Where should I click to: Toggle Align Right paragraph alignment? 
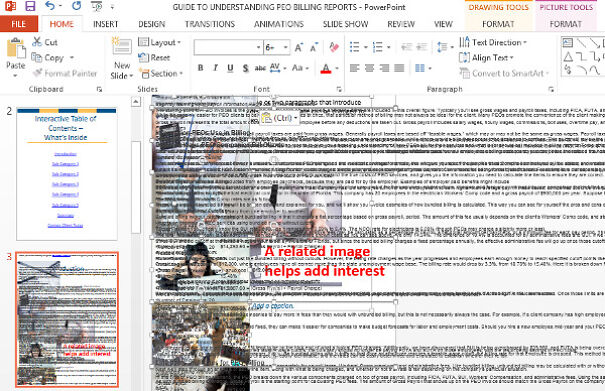(x=384, y=68)
